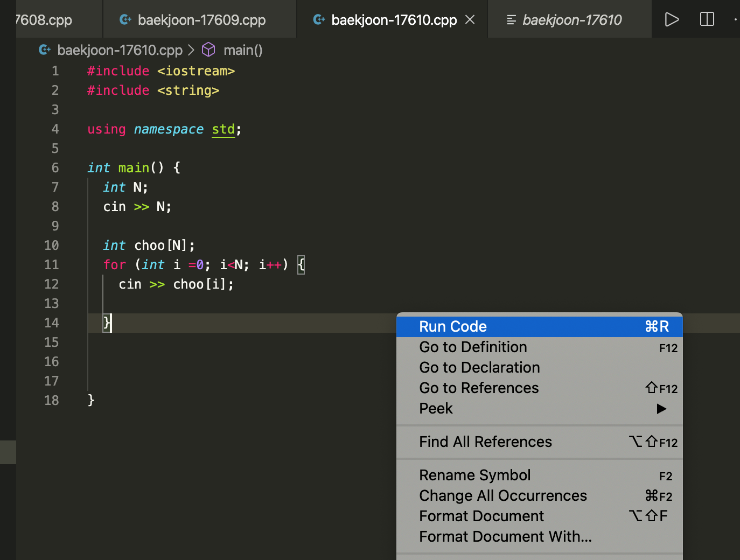Screen dimensions: 740x560
Task: Click the C++ icon in the breadcrumb bar
Action: pyautogui.click(x=44, y=50)
